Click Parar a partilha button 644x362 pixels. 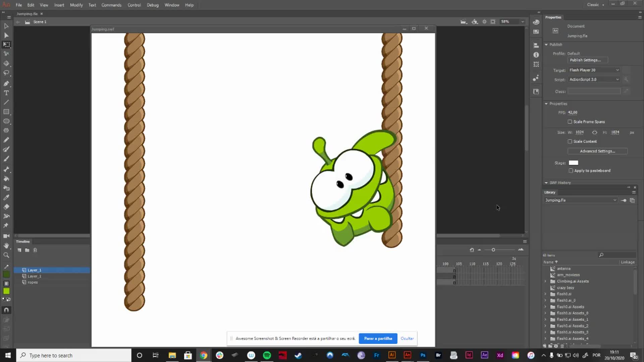pyautogui.click(x=378, y=339)
